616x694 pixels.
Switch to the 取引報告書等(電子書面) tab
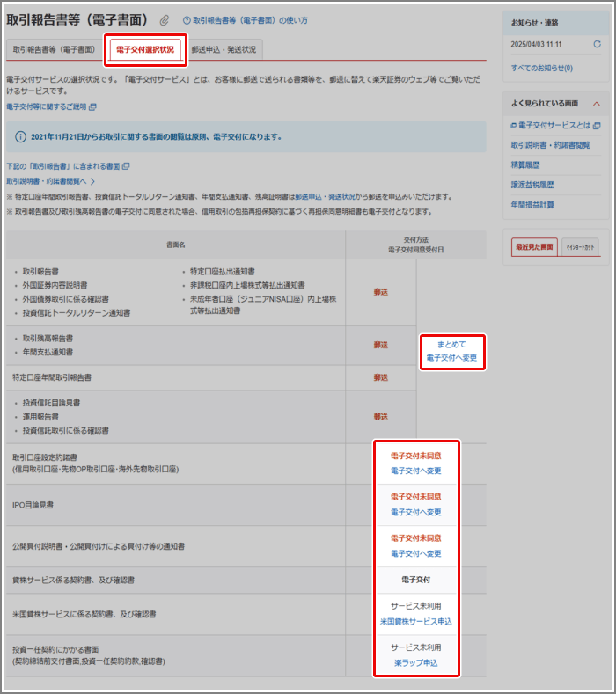[54, 50]
